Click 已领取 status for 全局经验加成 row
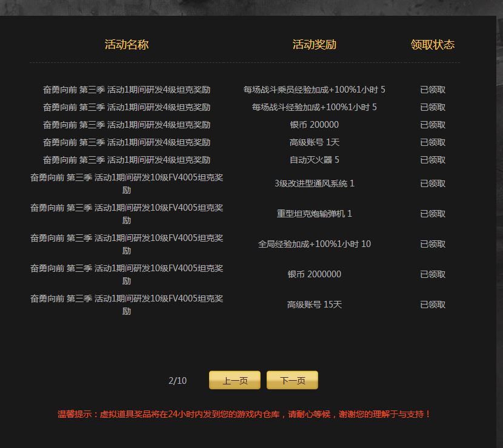 [433, 244]
